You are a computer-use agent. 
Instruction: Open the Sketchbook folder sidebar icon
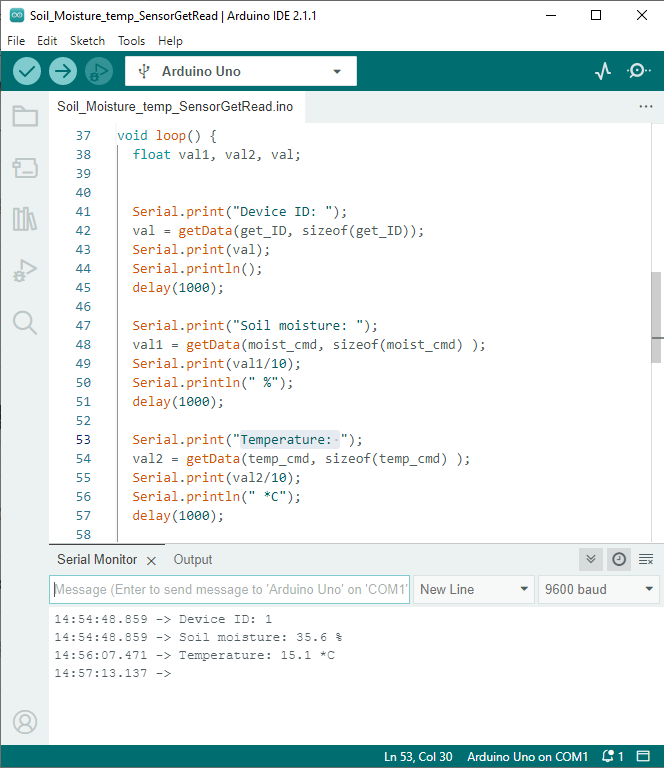pyautogui.click(x=25, y=117)
